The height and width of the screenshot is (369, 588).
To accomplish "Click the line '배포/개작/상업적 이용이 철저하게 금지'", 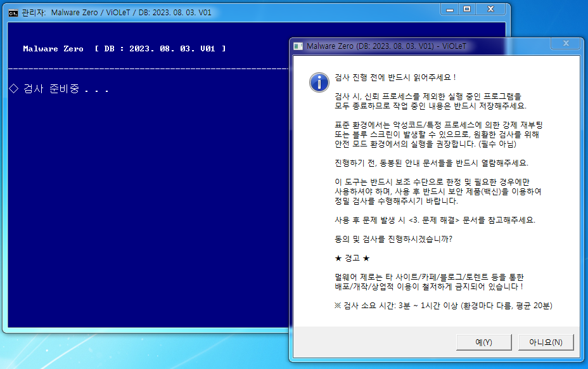I will [428, 287].
